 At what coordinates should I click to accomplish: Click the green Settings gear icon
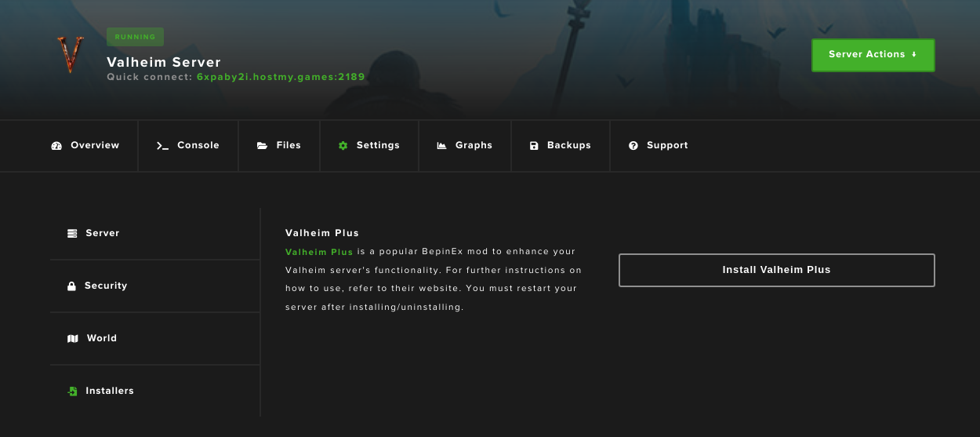coord(343,146)
